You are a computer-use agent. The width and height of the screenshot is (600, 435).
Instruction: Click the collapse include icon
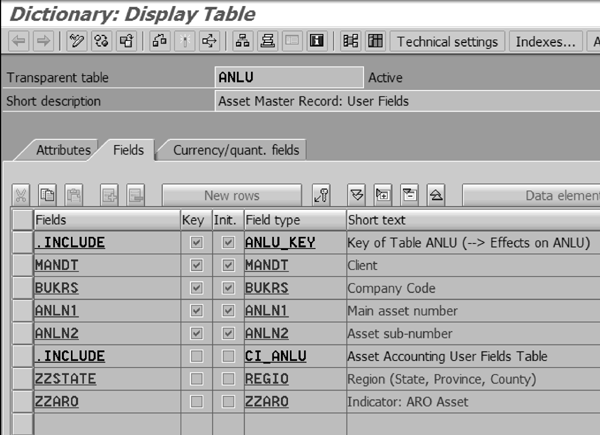[409, 195]
